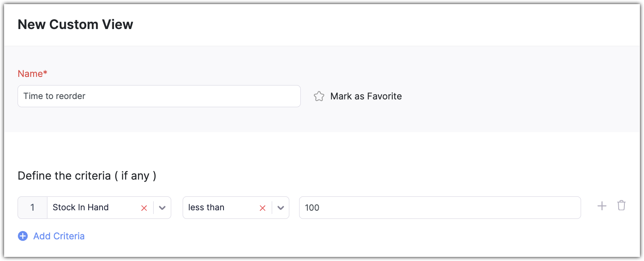
Task: Click the '( if any )' text
Action: [x=135, y=176]
